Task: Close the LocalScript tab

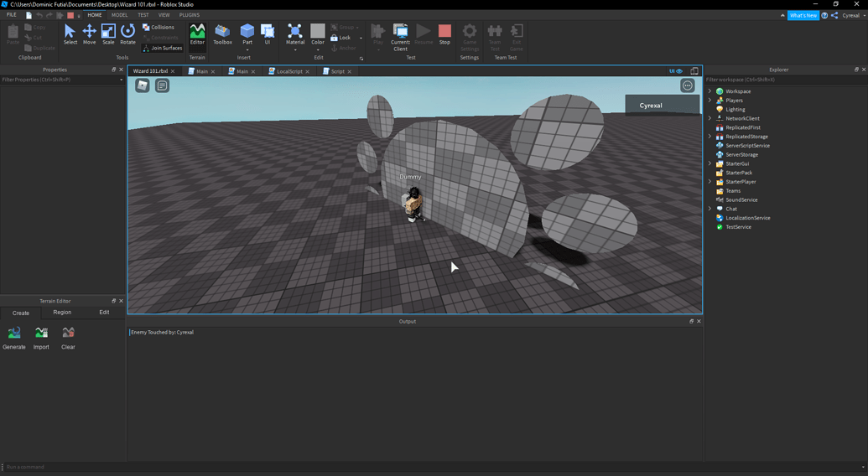Action: click(307, 71)
